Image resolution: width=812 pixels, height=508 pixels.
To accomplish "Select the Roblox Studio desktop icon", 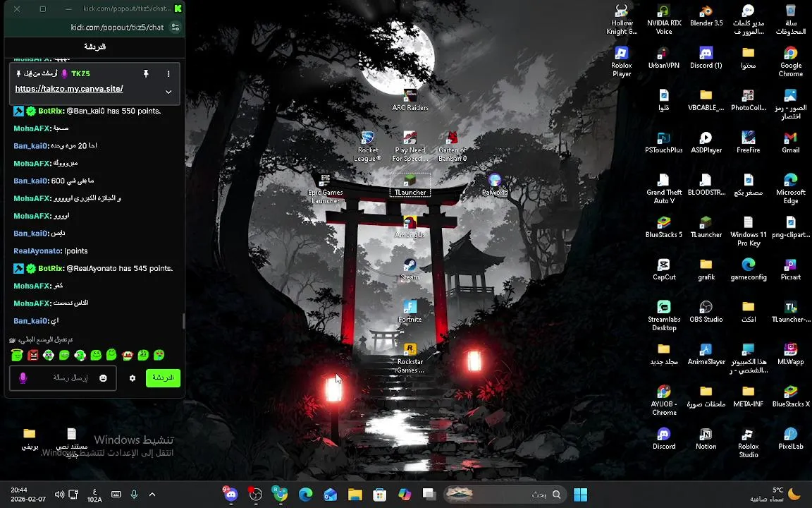I will [749, 442].
